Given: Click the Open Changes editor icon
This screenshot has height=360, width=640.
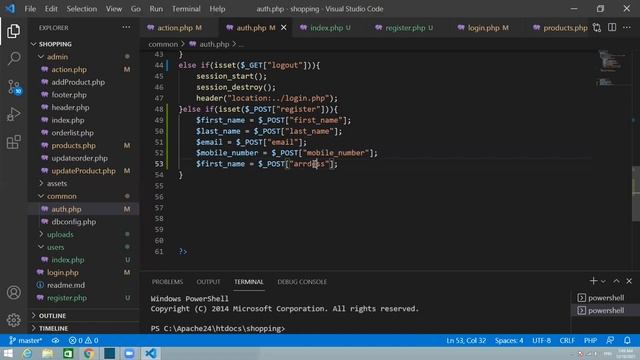Looking at the screenshot, I should click(597, 27).
